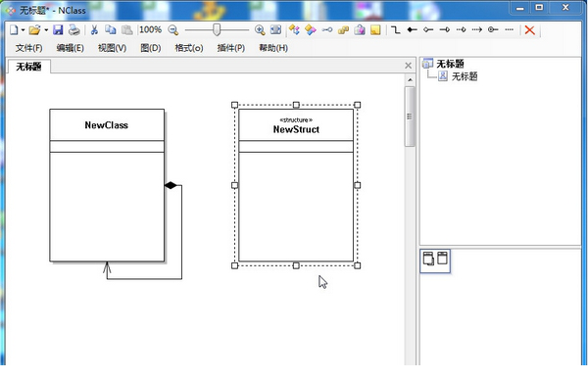Select the realization dashed arrow tool
The image size is (588, 379).
[461, 29]
